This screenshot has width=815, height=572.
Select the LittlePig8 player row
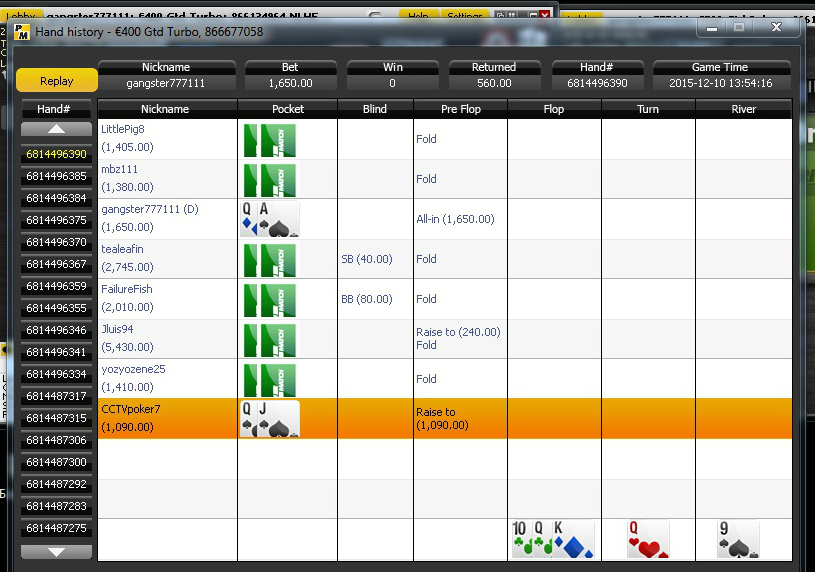pyautogui.click(x=445, y=139)
